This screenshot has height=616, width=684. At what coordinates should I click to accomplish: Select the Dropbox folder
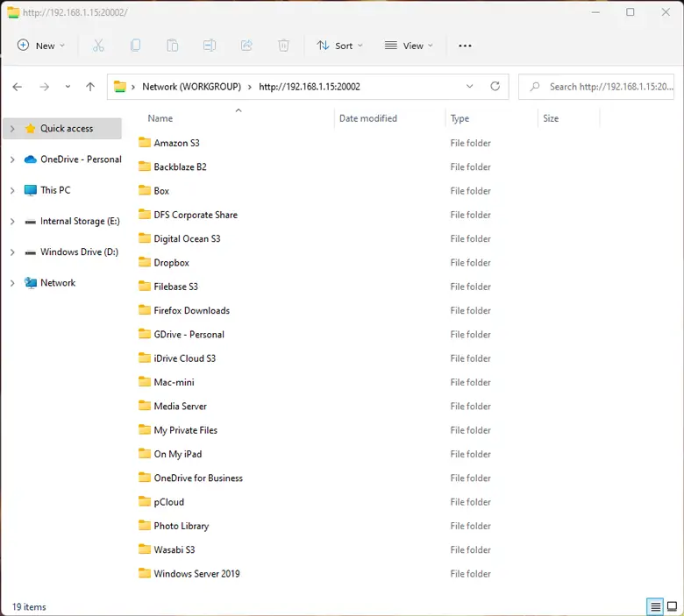[x=171, y=263]
